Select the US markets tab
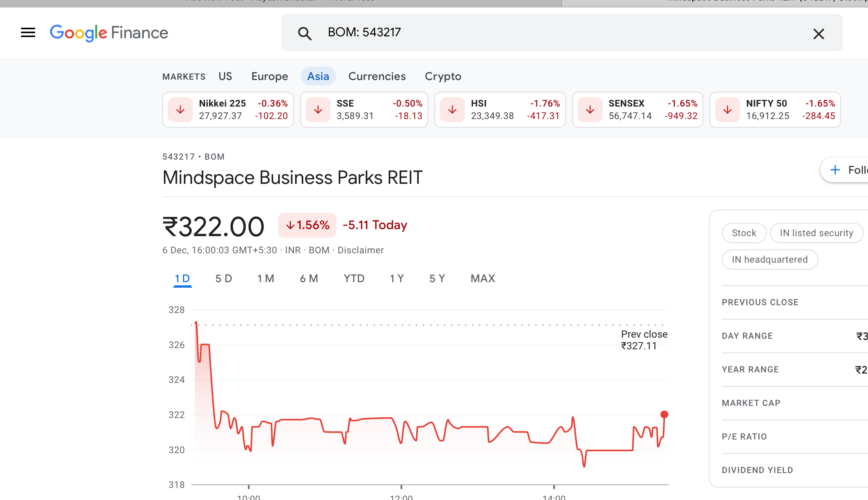Screen dimensions: 868x500 225,76
